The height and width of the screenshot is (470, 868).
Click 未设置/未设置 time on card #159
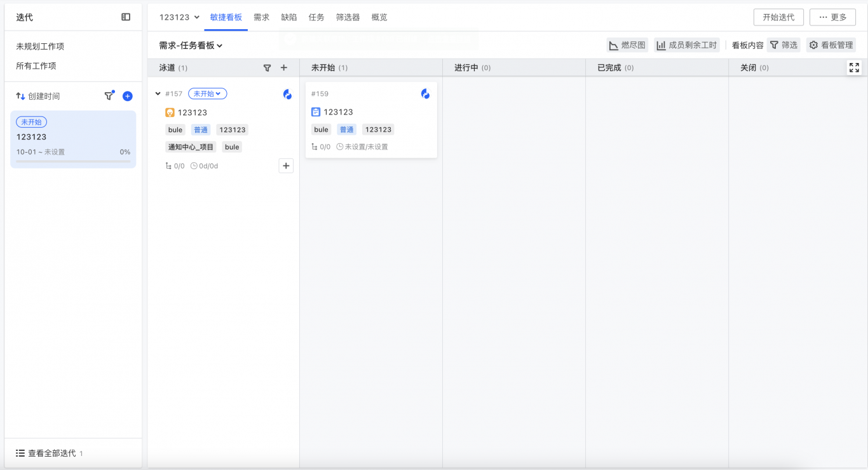click(x=362, y=147)
